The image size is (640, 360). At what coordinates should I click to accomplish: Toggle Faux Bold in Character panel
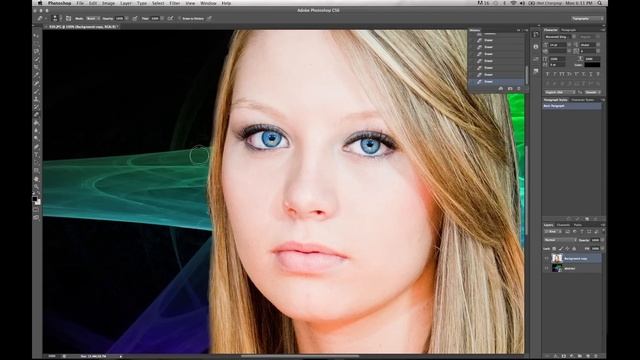547,74
